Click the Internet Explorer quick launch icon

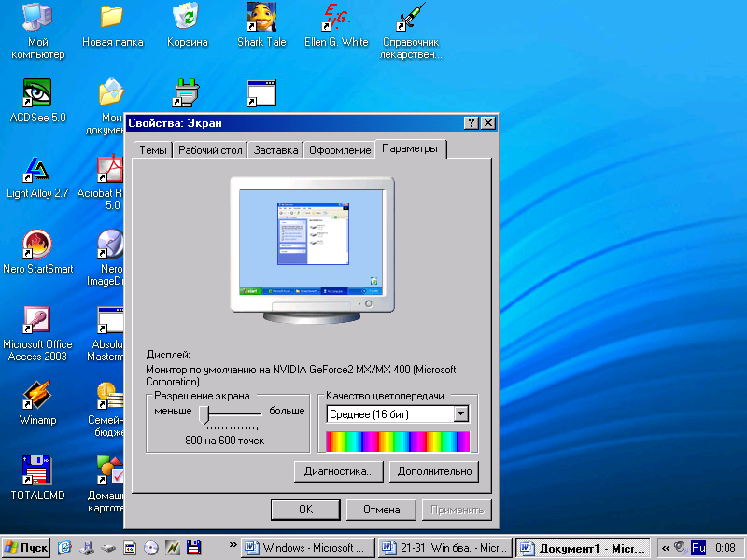(x=64, y=548)
